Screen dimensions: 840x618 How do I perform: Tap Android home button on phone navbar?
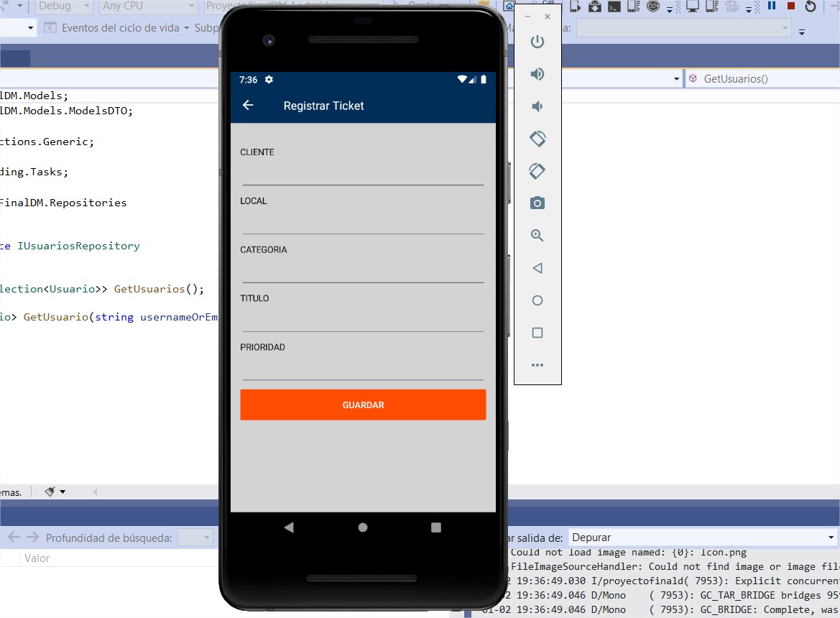(363, 527)
